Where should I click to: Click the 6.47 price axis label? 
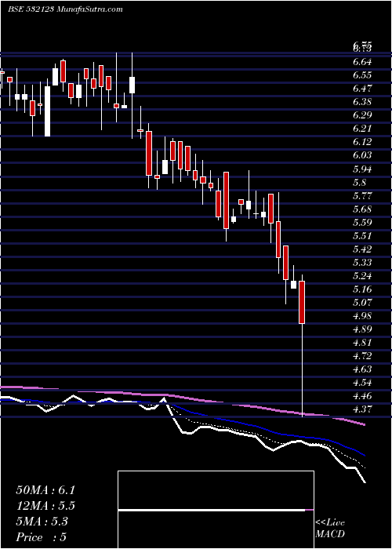coord(362,89)
